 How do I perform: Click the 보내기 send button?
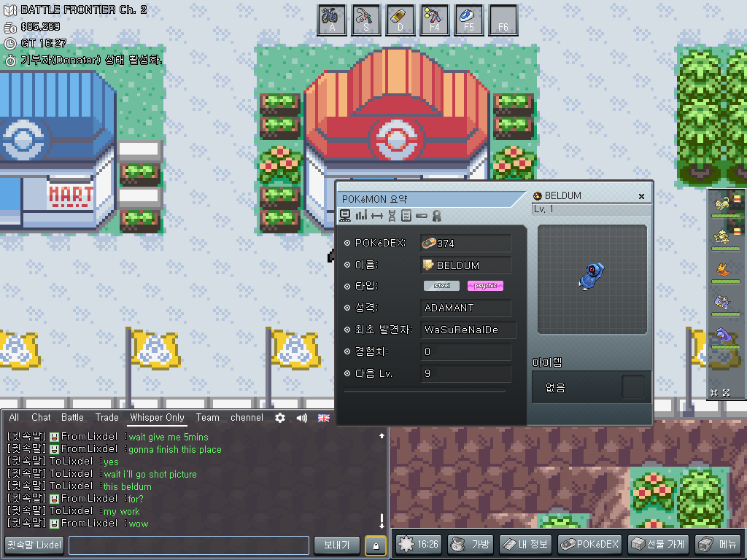click(x=336, y=545)
